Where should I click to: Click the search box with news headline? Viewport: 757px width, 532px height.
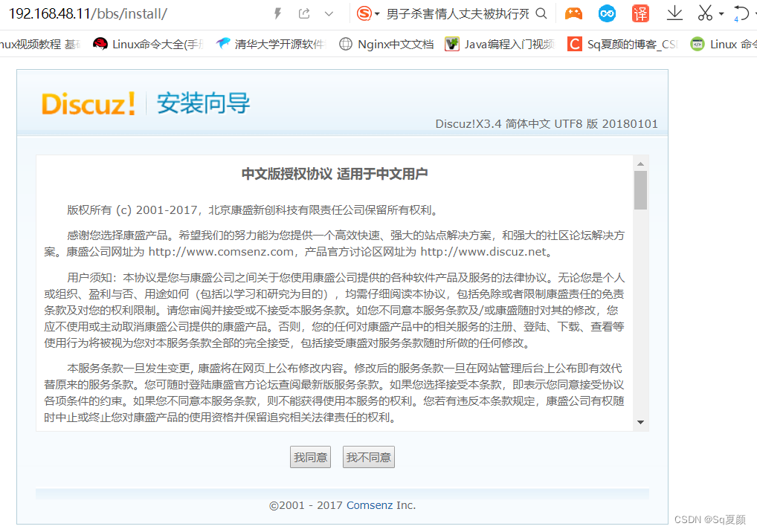pyautogui.click(x=457, y=14)
